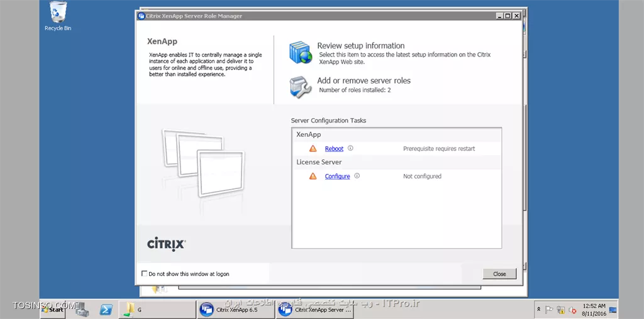Click the info icon next to Reboot
This screenshot has height=319, width=644.
point(350,148)
